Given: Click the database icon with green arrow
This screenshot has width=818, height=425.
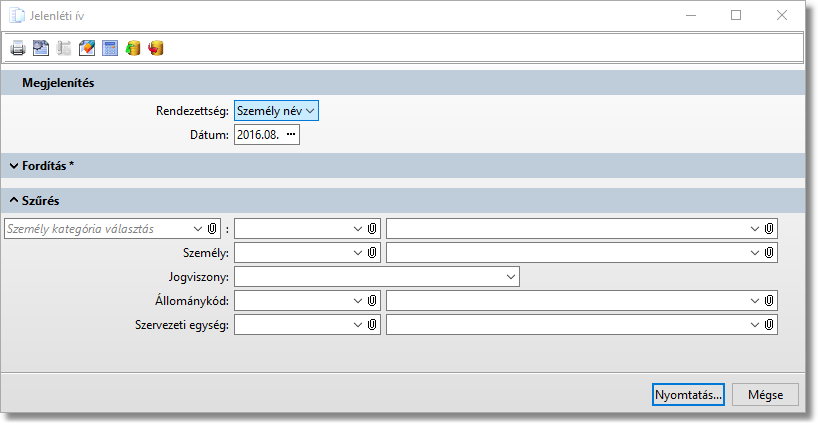Looking at the screenshot, I should pyautogui.click(x=133, y=48).
